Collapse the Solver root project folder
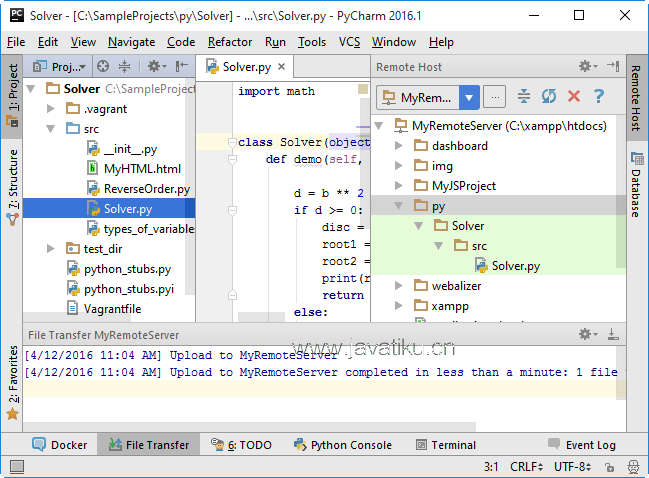 click(31, 89)
